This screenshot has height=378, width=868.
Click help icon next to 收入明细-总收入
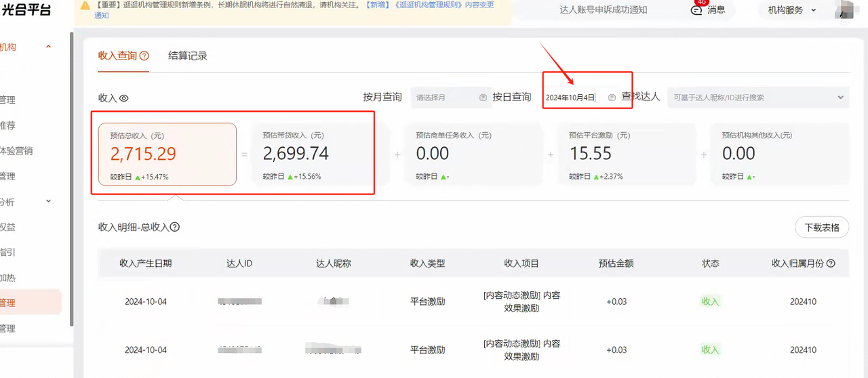point(175,227)
